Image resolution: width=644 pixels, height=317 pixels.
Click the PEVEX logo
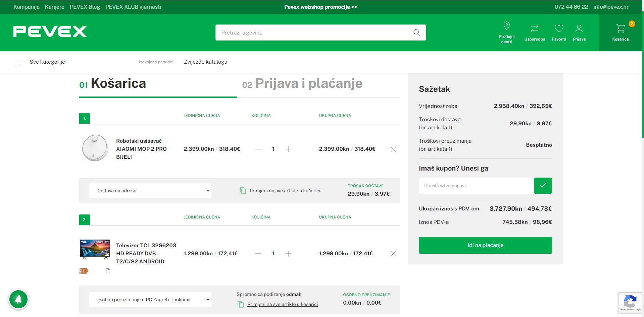[50, 31]
